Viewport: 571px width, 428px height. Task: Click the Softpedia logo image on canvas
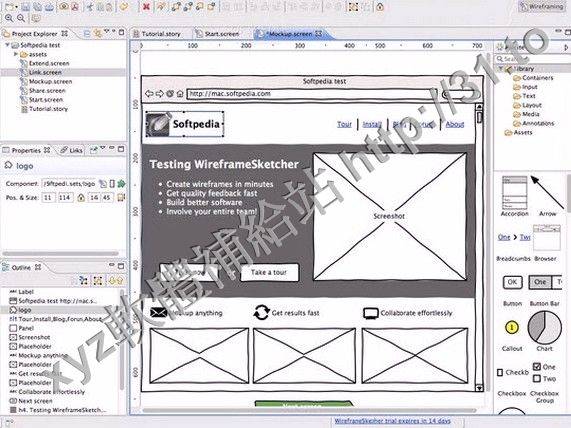coord(157,124)
